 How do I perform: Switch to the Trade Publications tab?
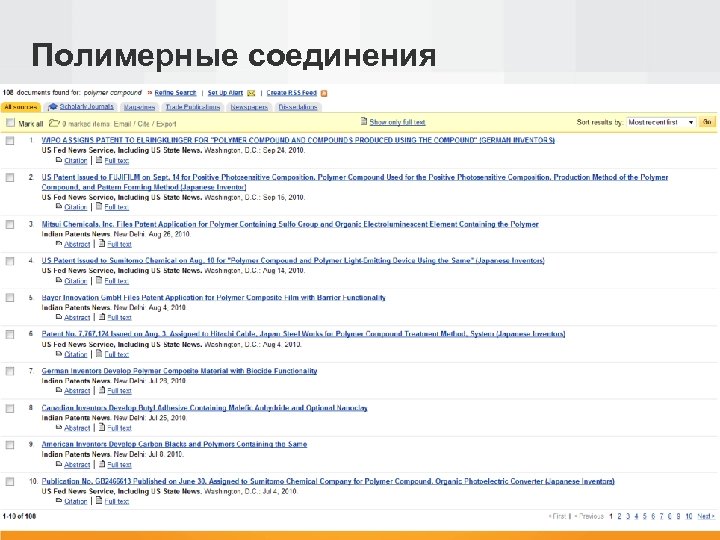(193, 107)
